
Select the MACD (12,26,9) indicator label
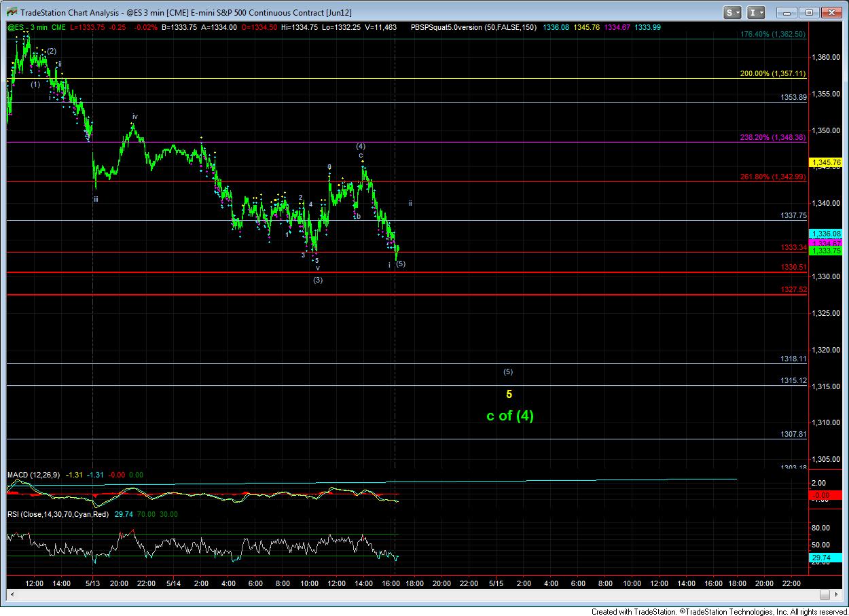34,474
